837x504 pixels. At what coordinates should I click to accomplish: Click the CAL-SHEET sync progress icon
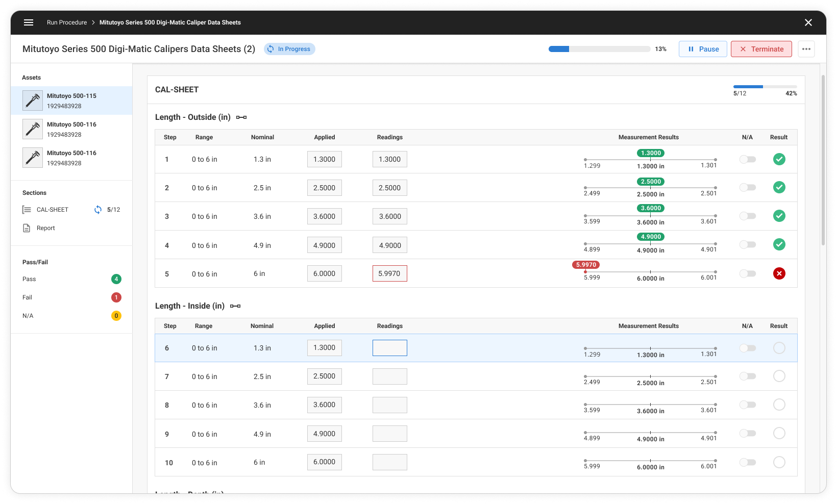point(98,210)
